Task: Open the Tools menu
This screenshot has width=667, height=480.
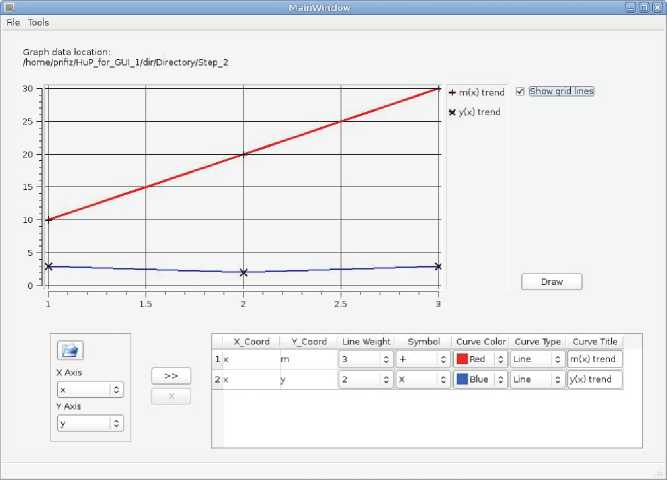Action: 38,22
